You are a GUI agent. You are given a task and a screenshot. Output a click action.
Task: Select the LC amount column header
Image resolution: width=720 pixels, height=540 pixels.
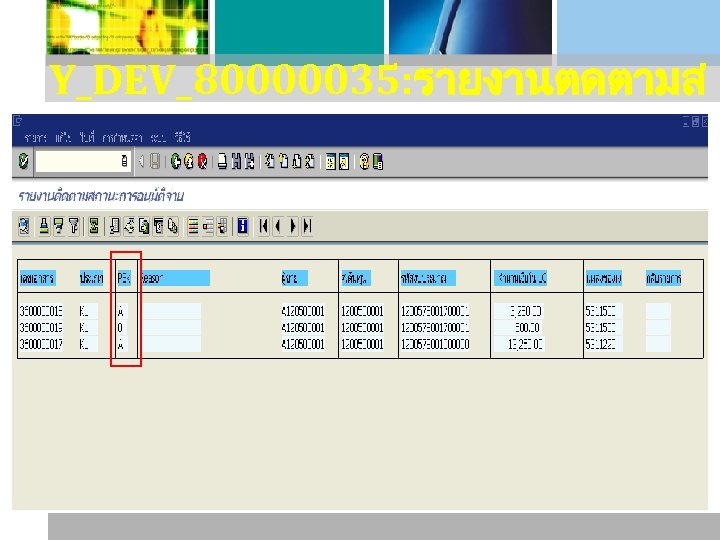(x=521, y=278)
